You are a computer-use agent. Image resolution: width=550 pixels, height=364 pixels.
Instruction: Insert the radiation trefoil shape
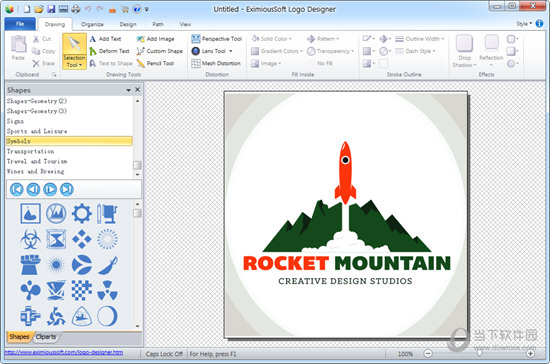tap(107, 290)
